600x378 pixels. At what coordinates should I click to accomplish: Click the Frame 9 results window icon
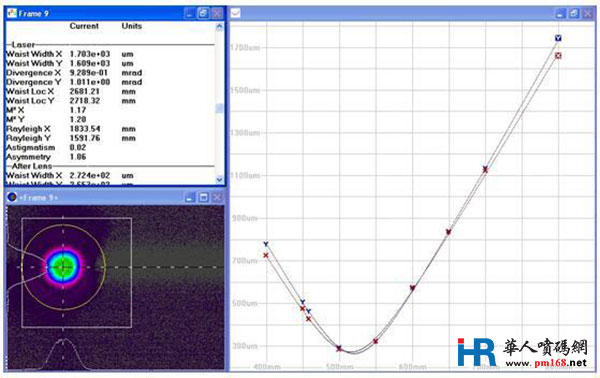pos(12,13)
